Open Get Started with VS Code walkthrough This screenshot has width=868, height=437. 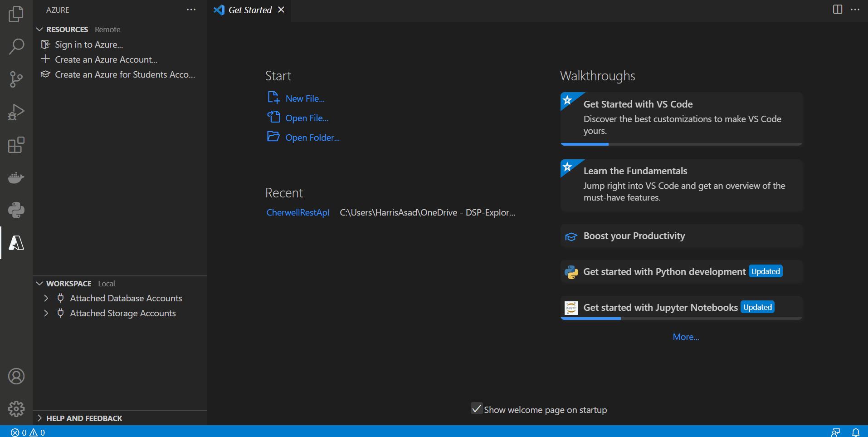tap(682, 119)
